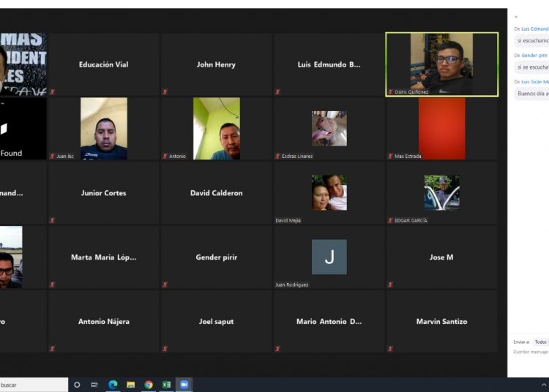The height and width of the screenshot is (392, 549).
Task: Click muted mic icon on Marvin Santizo tile
Action: point(390,349)
